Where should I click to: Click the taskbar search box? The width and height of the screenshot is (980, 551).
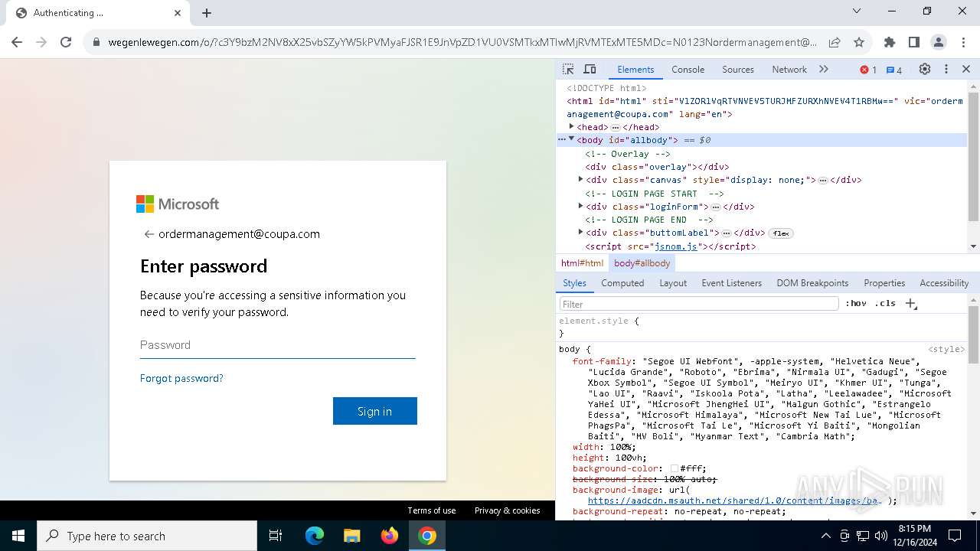tap(147, 536)
